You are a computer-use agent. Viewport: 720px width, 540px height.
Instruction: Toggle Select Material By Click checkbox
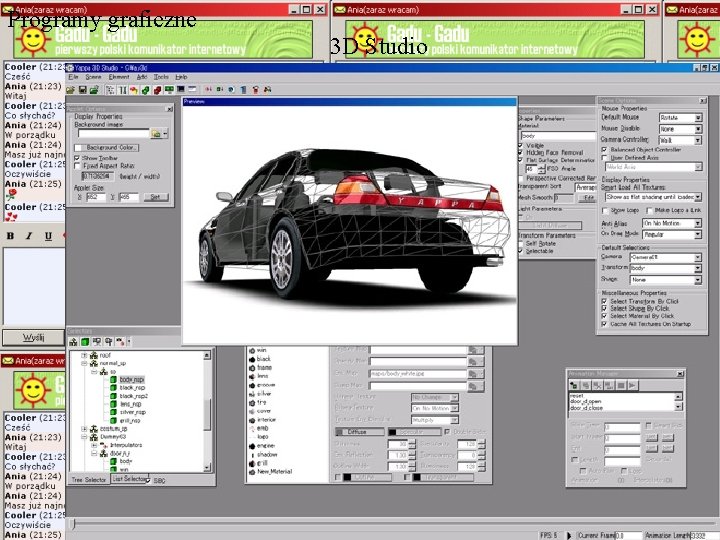[x=604, y=316]
